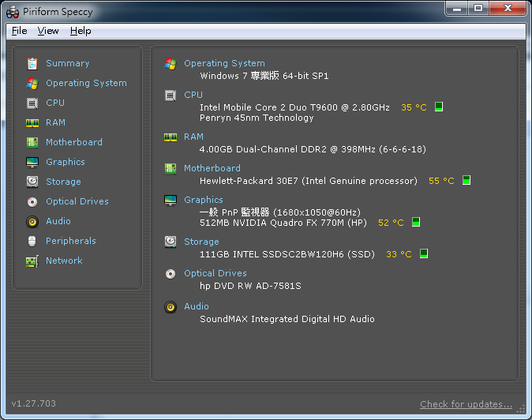Click the green temperature indicator beside graphics 52 °C
This screenshot has width=532, height=420.
point(416,222)
